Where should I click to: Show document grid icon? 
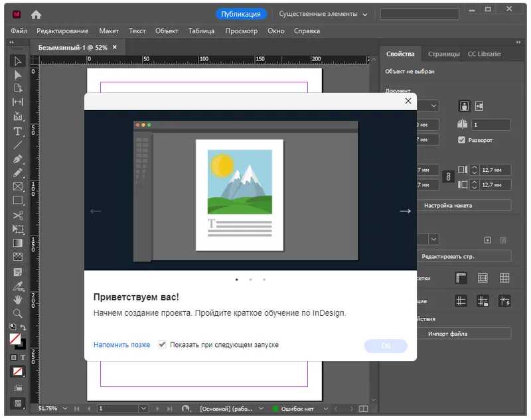pos(504,278)
